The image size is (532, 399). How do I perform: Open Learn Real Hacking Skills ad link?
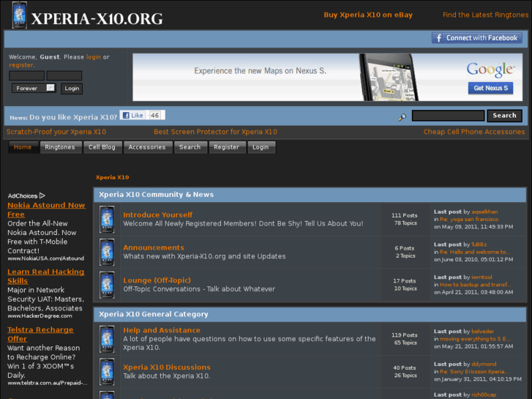tap(46, 277)
